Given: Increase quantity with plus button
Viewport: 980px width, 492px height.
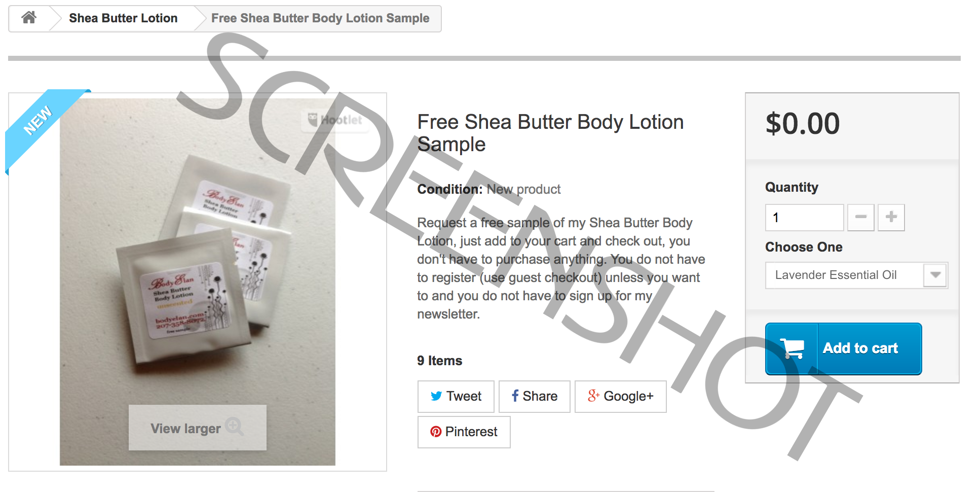Looking at the screenshot, I should [891, 217].
